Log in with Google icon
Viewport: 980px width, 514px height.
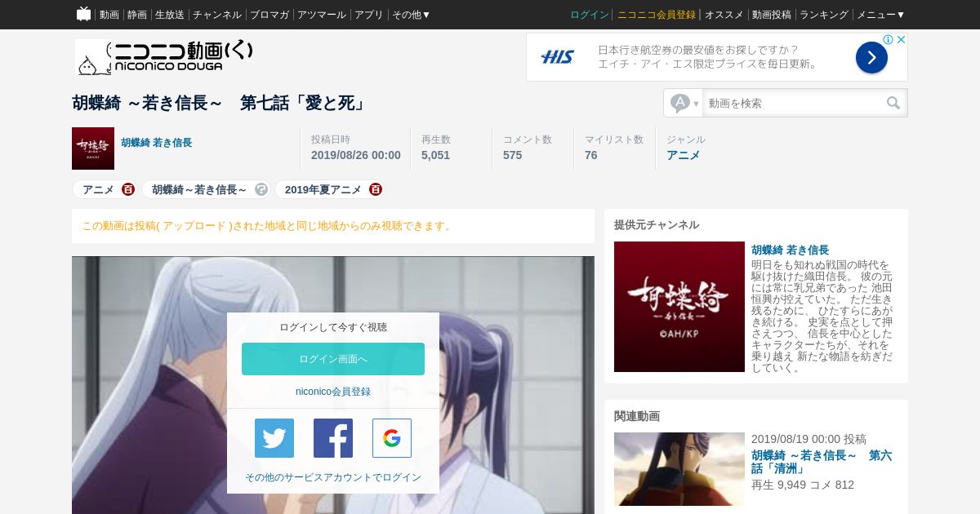coord(392,438)
